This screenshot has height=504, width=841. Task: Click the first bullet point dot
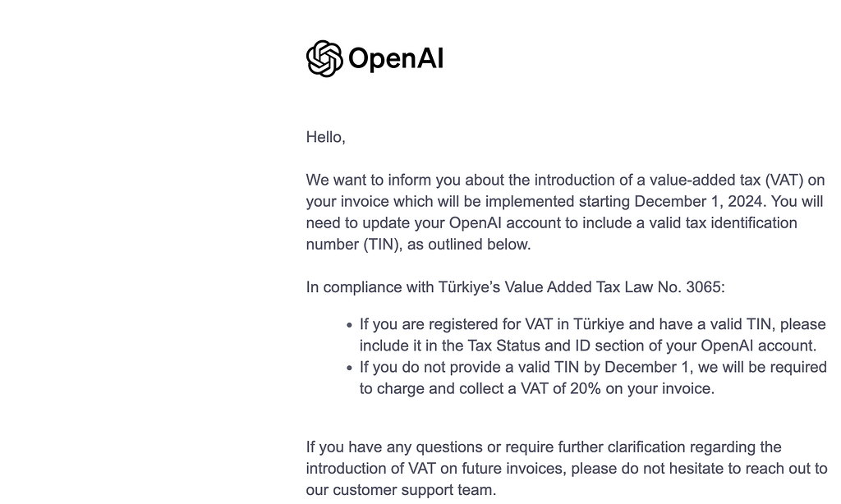coord(350,325)
